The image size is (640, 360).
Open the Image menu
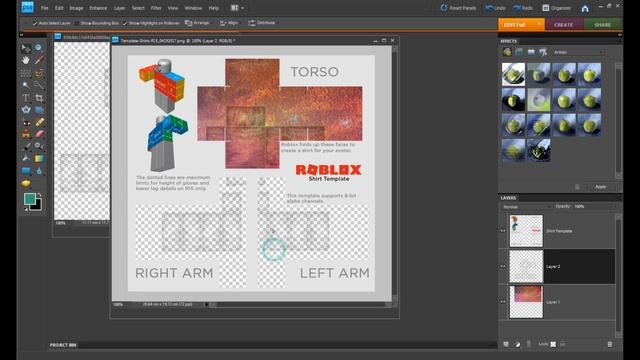click(76, 8)
